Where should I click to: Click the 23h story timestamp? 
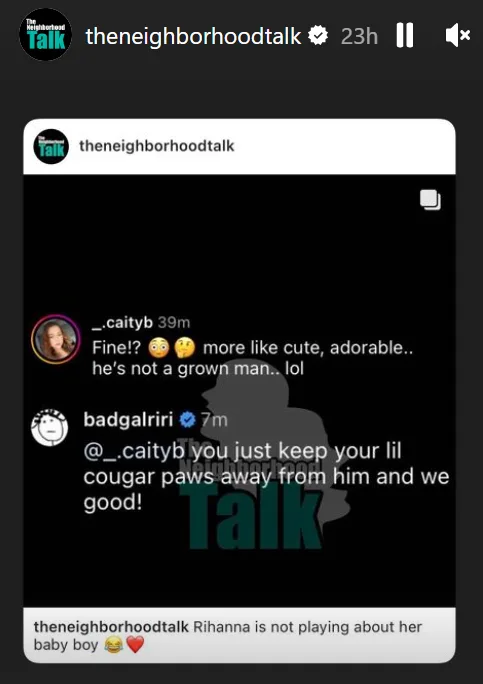pos(359,36)
